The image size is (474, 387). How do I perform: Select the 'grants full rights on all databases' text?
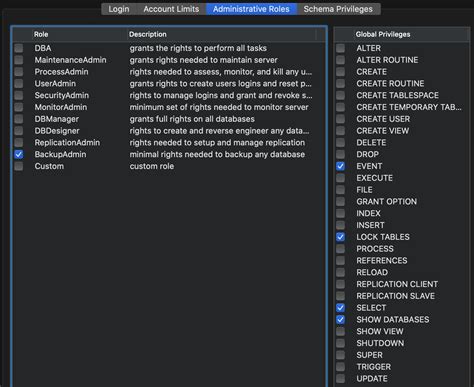click(192, 119)
